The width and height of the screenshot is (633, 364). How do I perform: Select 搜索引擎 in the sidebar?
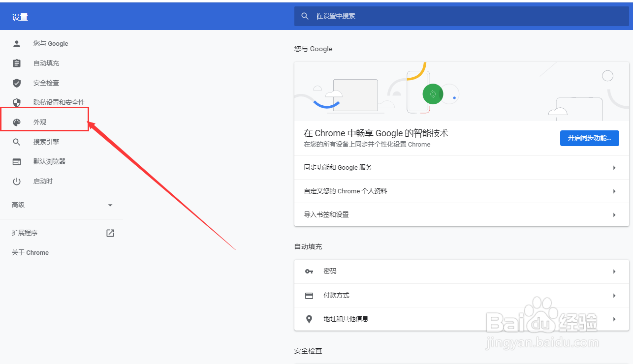[46, 142]
